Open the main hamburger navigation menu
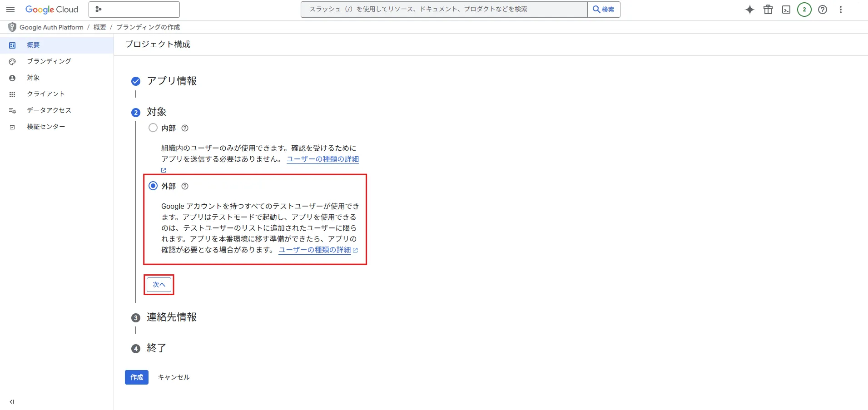This screenshot has height=410, width=868. coord(10,10)
